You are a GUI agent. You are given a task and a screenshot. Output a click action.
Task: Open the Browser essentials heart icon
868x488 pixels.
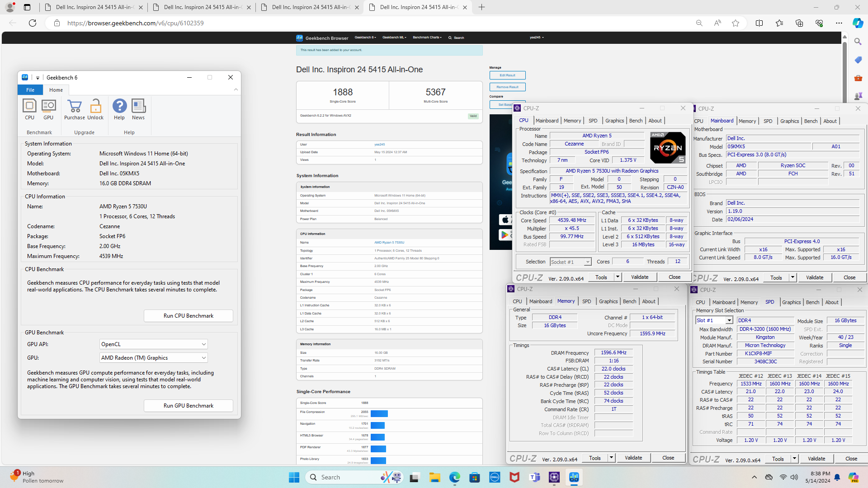click(x=819, y=23)
